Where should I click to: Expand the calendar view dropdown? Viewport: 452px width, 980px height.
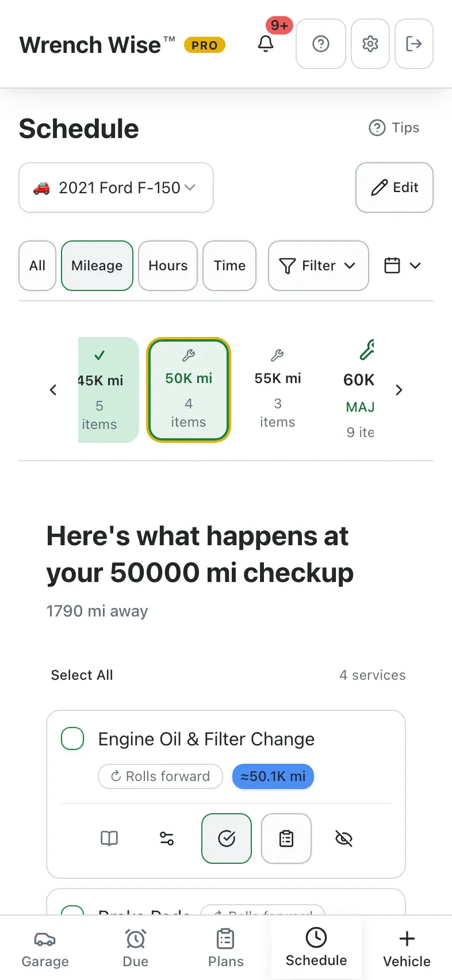tap(403, 266)
